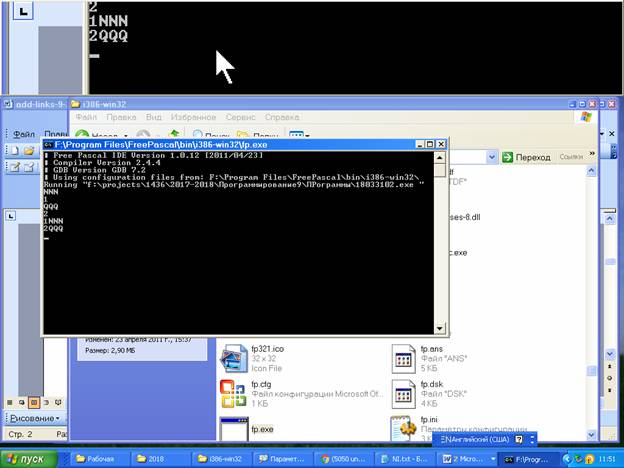
Task: Switch to Nl.txt Notepad taskbar button
Action: pyautogui.click(x=406, y=459)
